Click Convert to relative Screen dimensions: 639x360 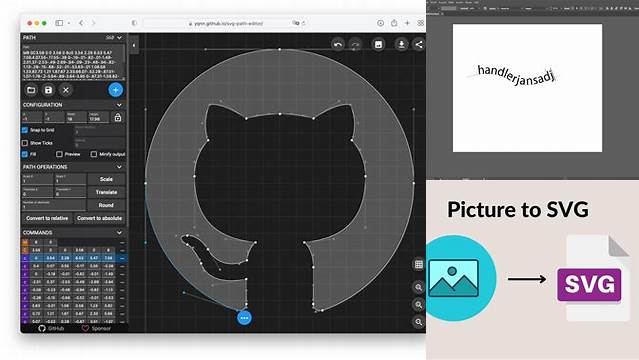(47, 218)
